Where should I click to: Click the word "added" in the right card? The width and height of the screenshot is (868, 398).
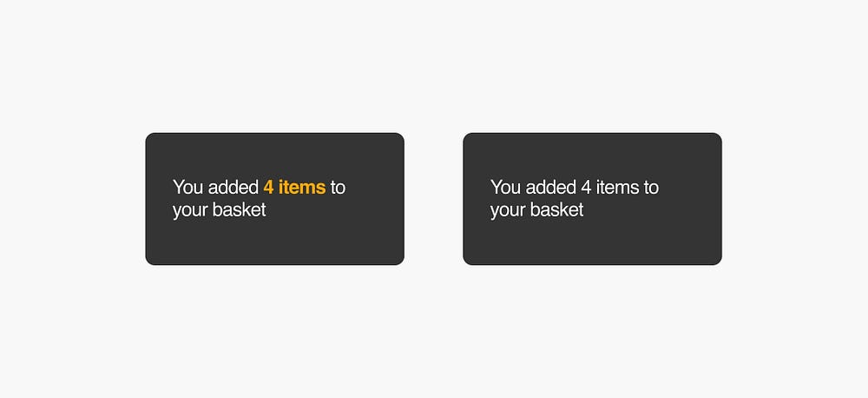[551, 188]
